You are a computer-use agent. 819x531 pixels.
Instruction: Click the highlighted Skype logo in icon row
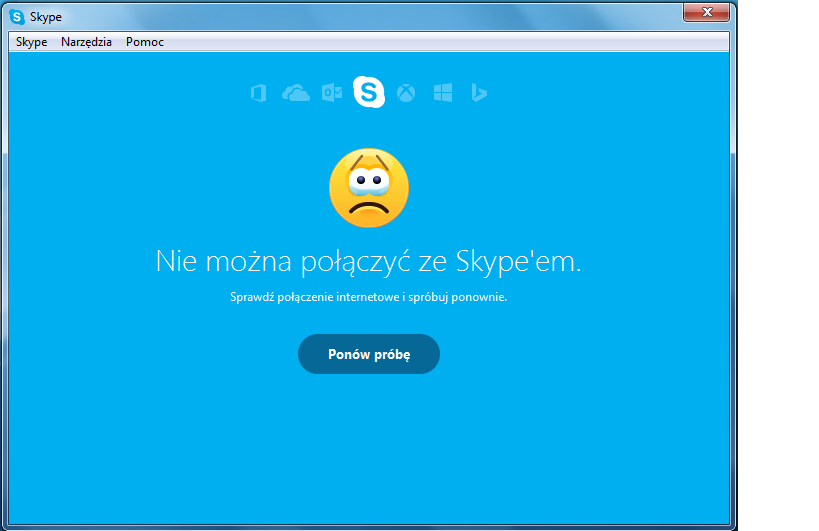point(369,92)
